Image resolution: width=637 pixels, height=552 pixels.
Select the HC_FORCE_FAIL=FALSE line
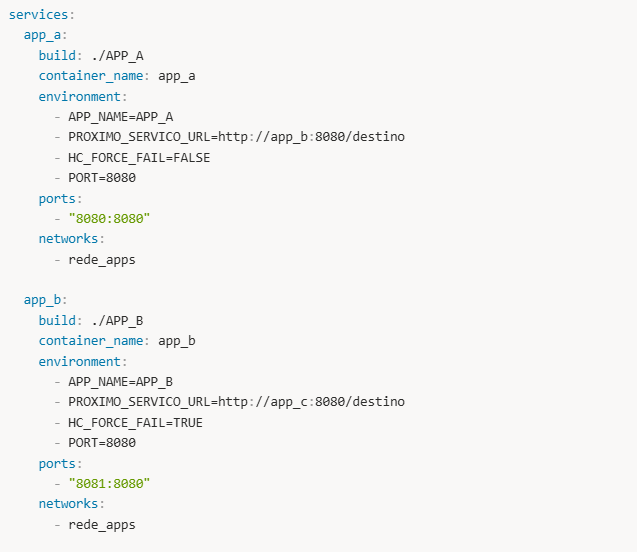139,157
